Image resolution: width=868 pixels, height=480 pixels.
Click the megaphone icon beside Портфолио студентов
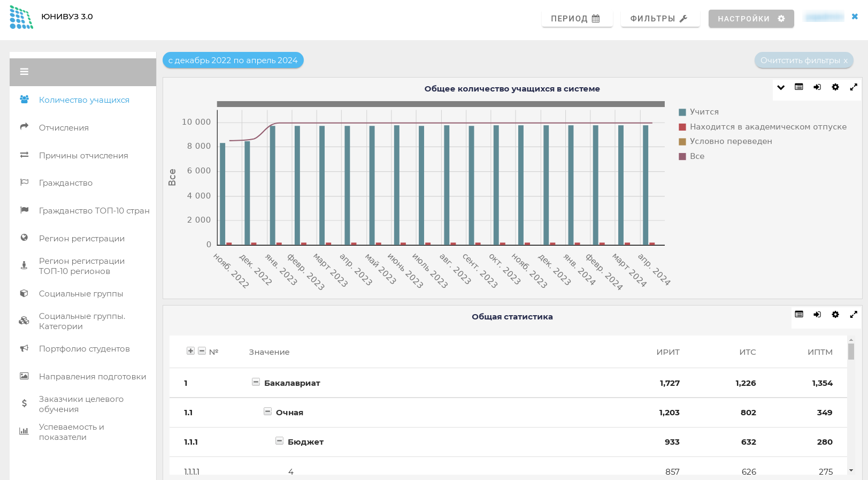point(24,348)
